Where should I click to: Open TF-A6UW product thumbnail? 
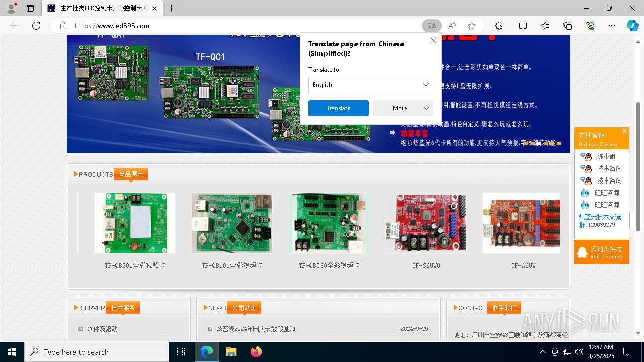521,223
